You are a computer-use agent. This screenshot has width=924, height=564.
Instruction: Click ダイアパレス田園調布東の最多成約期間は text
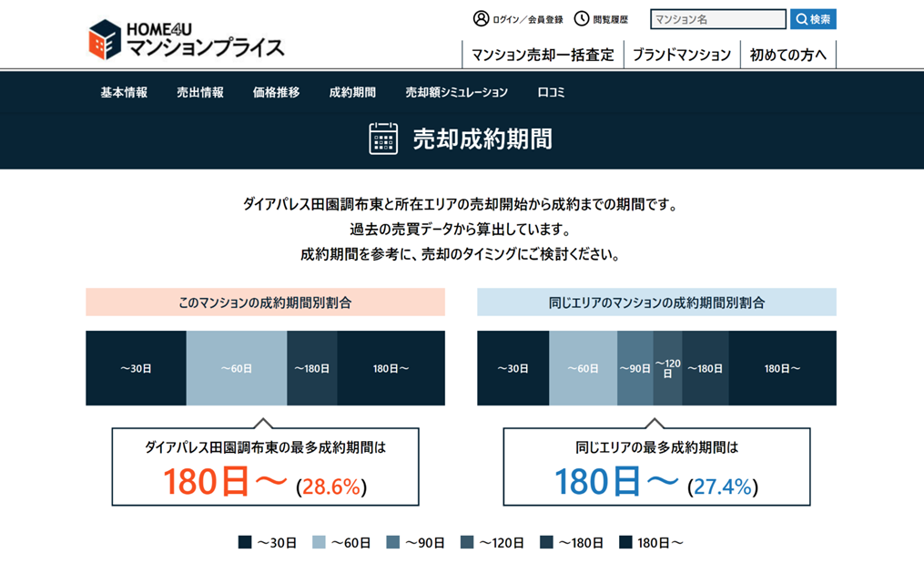pos(265,447)
